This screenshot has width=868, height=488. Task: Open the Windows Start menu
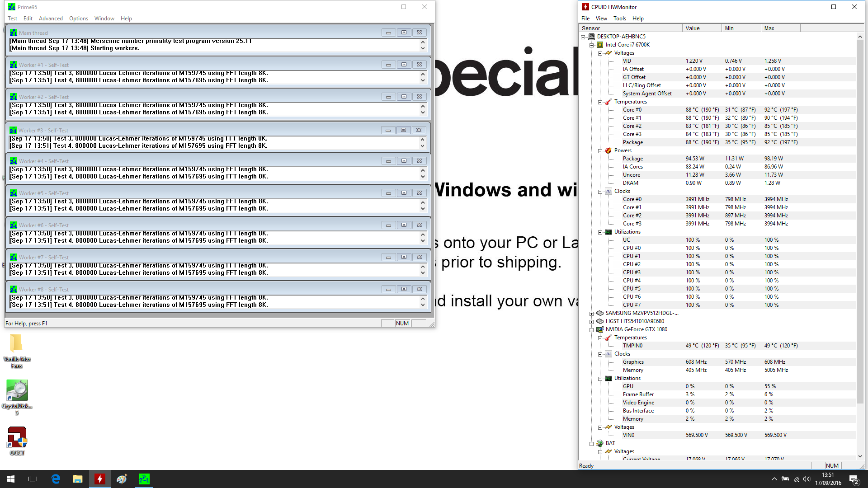pos(11,479)
